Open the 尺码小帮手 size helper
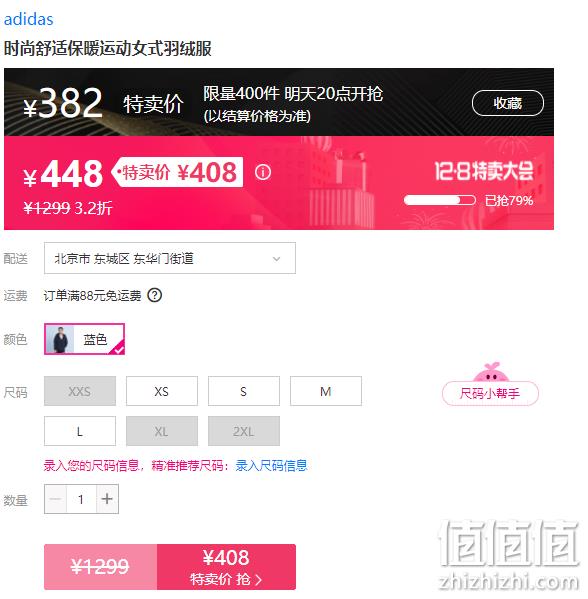Image resolution: width=588 pixels, height=599 pixels. click(490, 393)
